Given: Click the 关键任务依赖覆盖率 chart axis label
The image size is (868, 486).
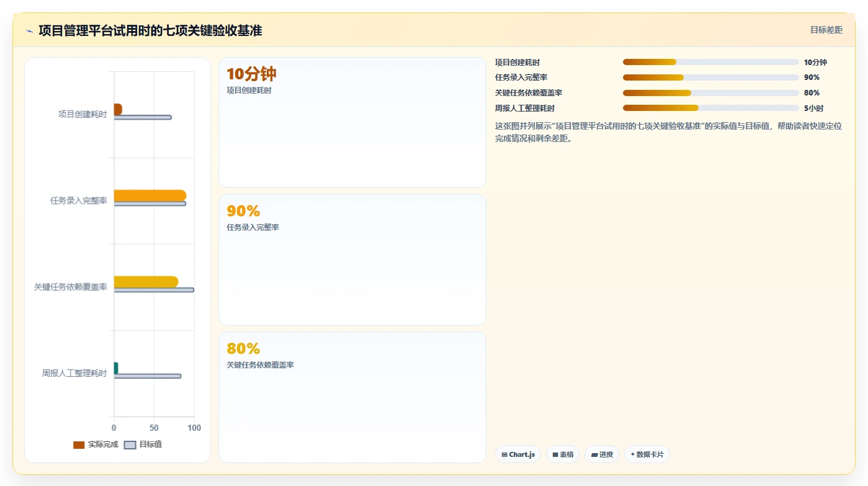Looking at the screenshot, I should [x=71, y=287].
